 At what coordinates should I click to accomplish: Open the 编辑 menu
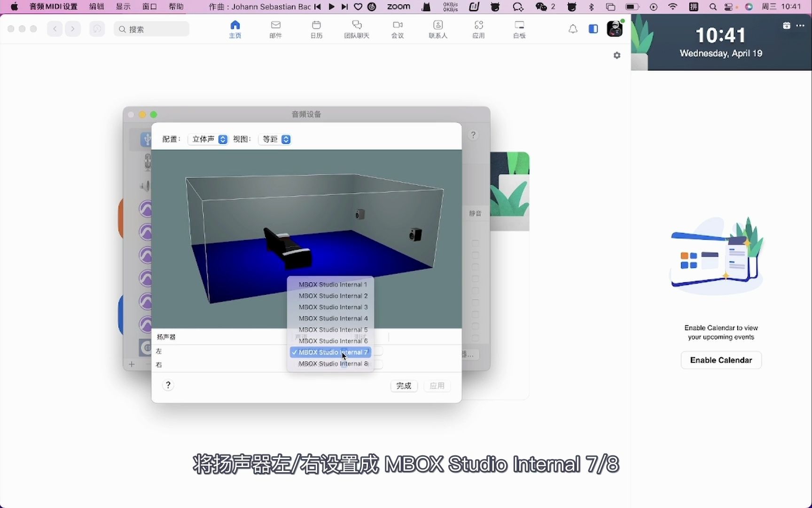[x=96, y=7]
